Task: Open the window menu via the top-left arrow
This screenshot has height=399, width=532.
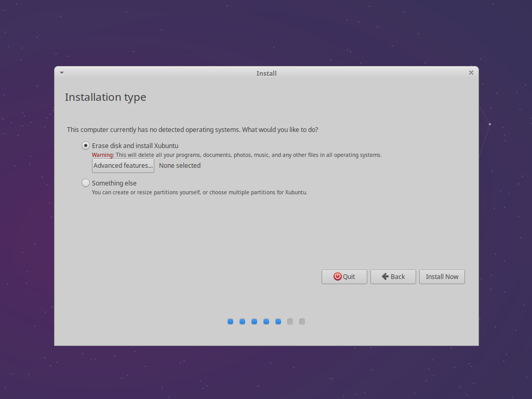Action: coord(61,73)
